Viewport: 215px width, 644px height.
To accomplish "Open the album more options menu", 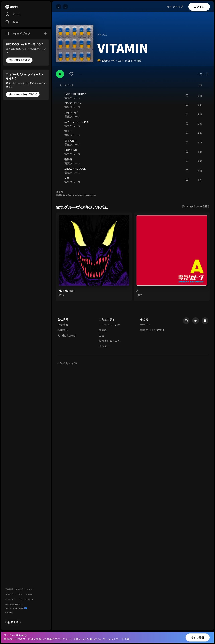I will 79,74.
